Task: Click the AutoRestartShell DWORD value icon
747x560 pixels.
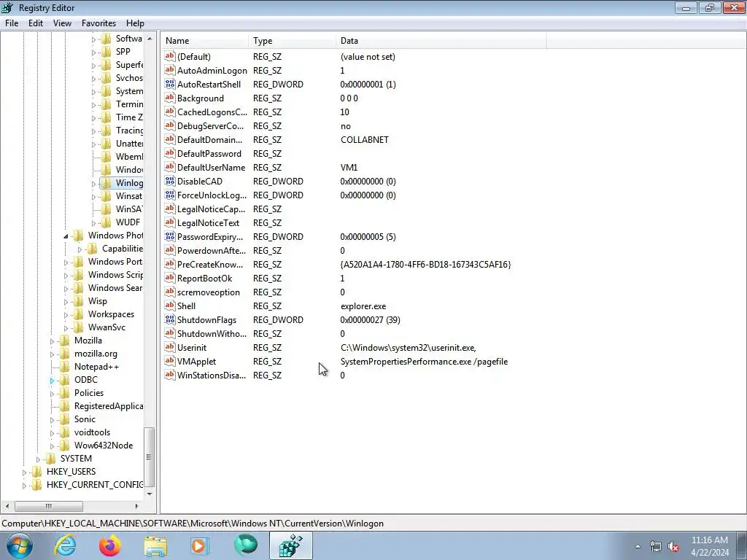Action: point(169,84)
